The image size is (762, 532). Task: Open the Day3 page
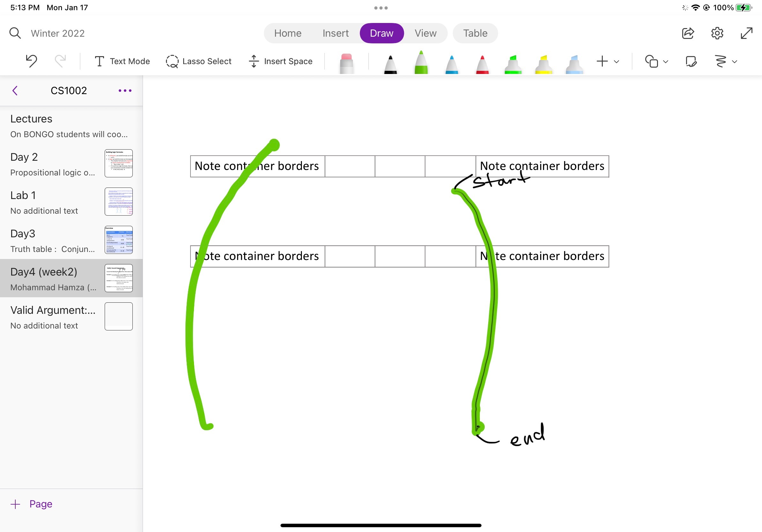(x=71, y=240)
